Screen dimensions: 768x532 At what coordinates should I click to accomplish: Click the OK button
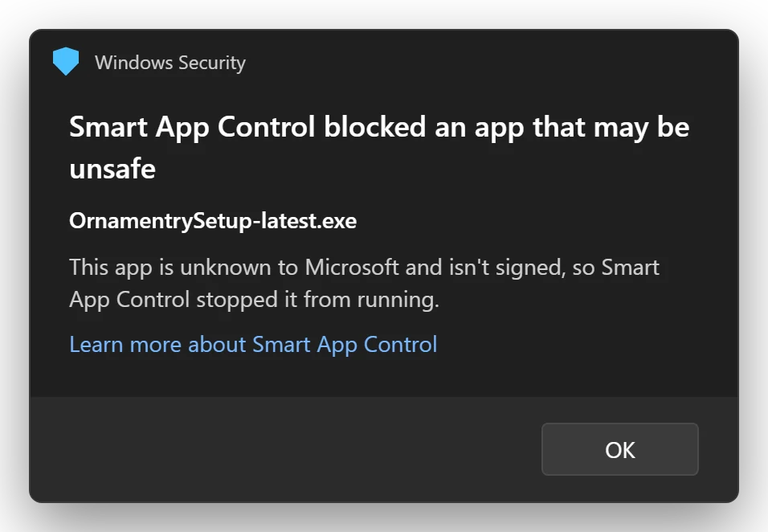[x=619, y=449]
